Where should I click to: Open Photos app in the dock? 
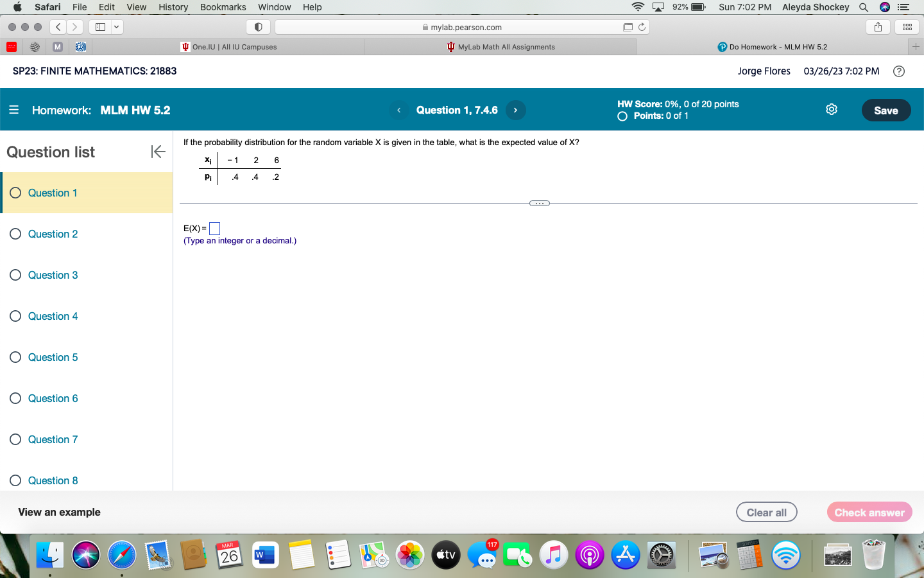point(409,554)
